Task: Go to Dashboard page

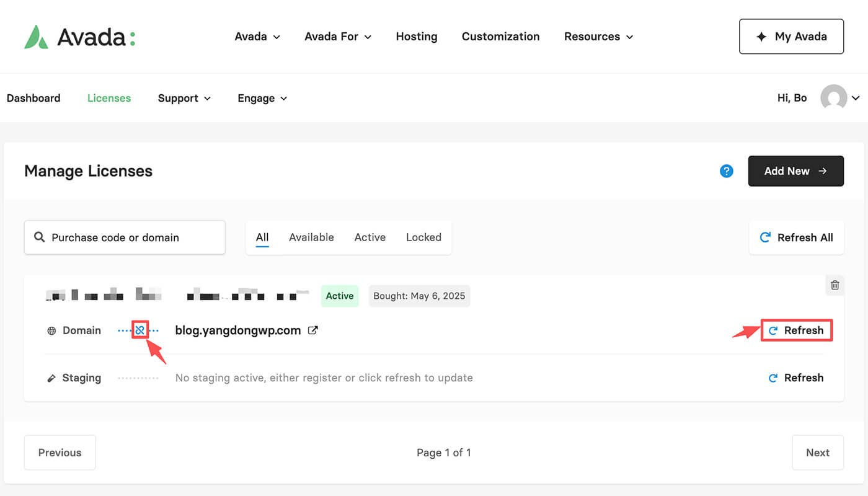Action: coord(33,98)
